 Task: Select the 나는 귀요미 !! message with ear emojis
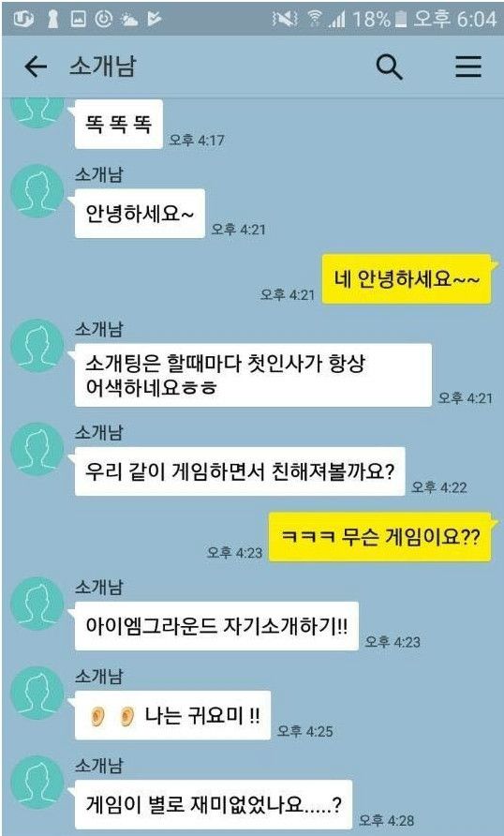click(x=172, y=715)
